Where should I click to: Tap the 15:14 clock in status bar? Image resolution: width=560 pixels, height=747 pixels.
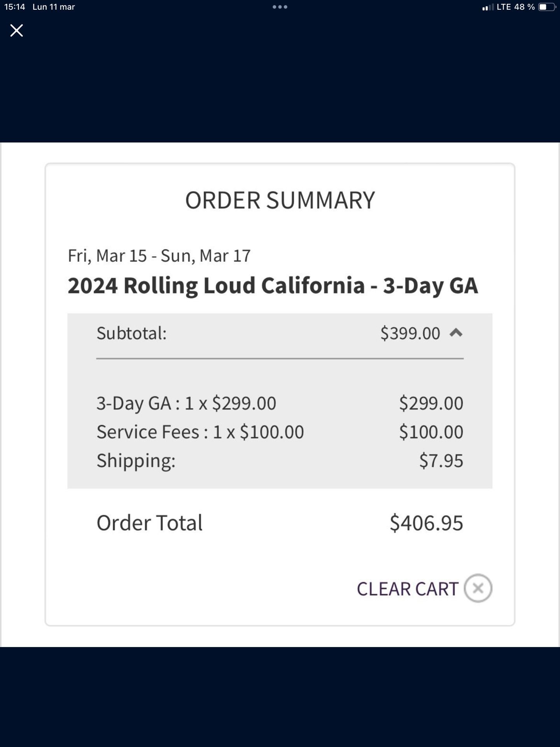click(x=14, y=7)
